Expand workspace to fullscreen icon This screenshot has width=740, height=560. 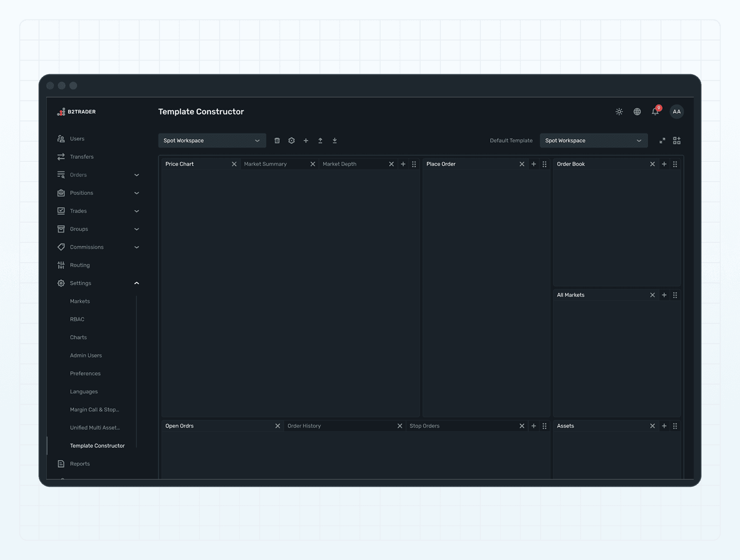(x=662, y=141)
